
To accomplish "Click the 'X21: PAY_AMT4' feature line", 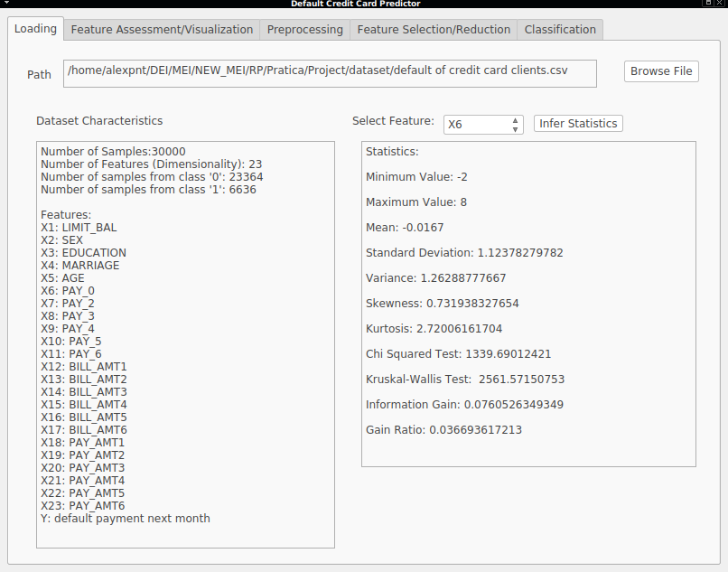I will point(82,481).
